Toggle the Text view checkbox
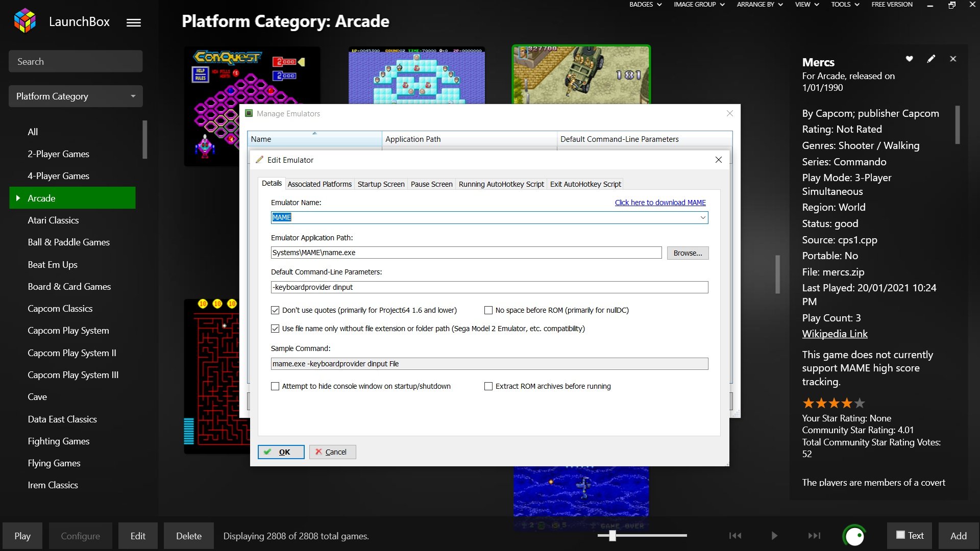 pyautogui.click(x=900, y=535)
